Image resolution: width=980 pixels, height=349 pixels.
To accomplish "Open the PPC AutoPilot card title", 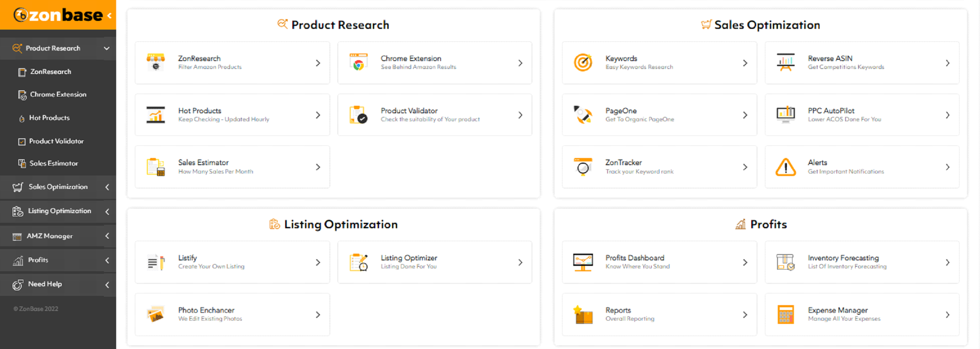I will click(831, 111).
